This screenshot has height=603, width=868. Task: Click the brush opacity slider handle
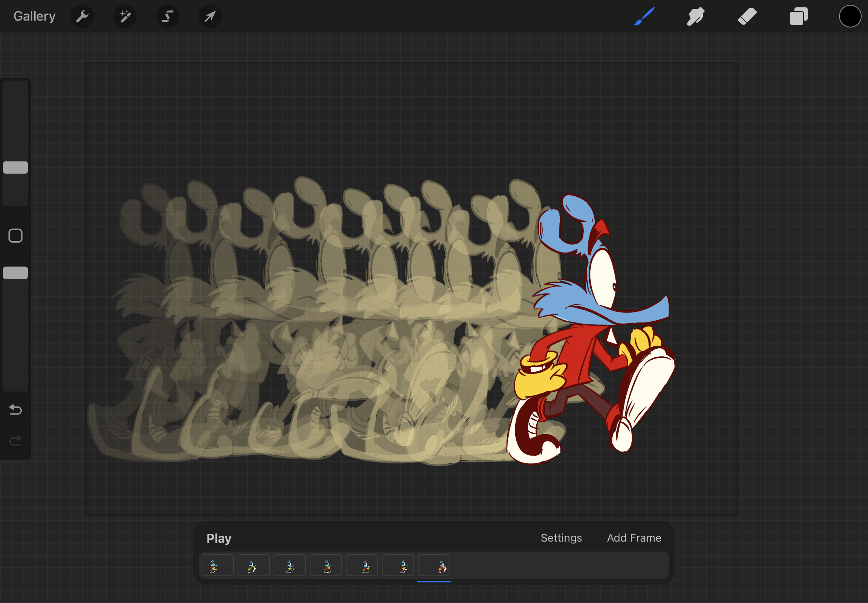tap(15, 273)
